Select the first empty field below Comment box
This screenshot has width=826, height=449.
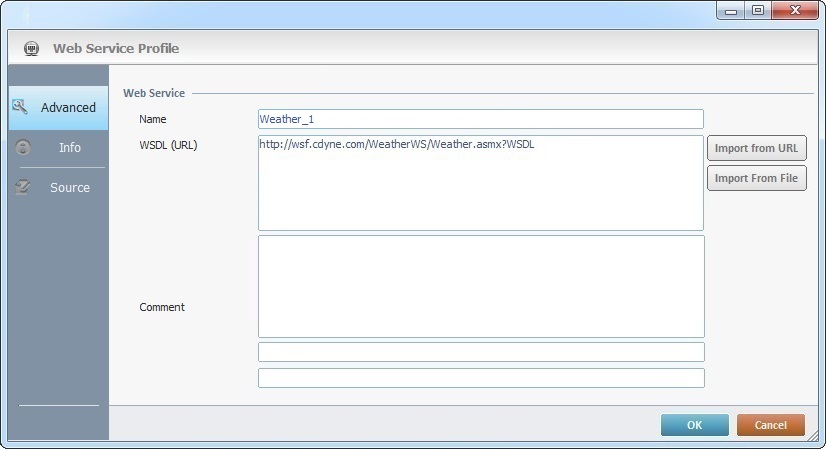(480, 352)
